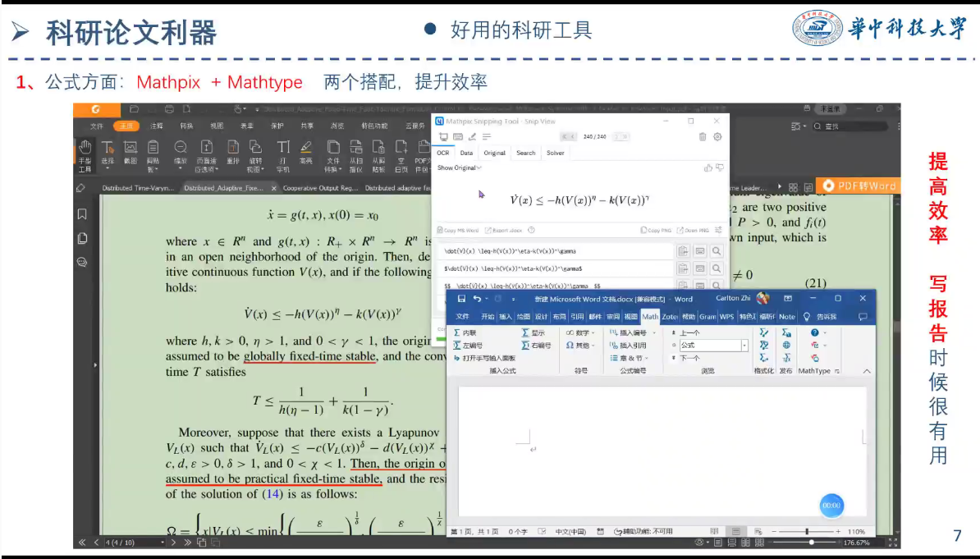
Task: Click the bookmark icon in PDF sidebar
Action: click(82, 214)
